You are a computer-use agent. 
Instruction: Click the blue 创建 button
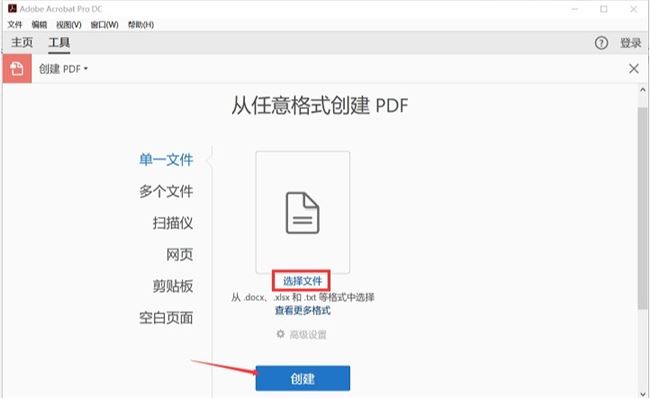(x=303, y=378)
